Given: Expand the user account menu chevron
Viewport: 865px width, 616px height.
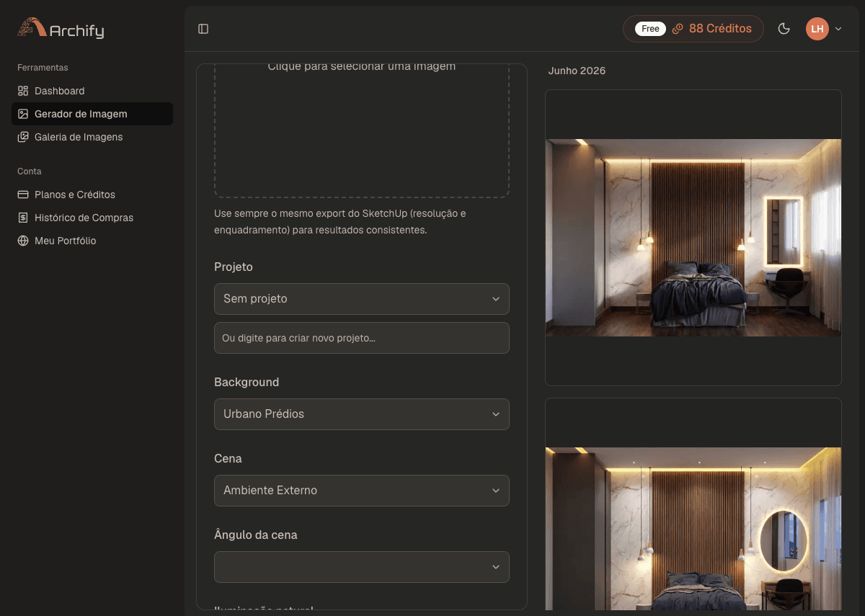Looking at the screenshot, I should click(838, 29).
